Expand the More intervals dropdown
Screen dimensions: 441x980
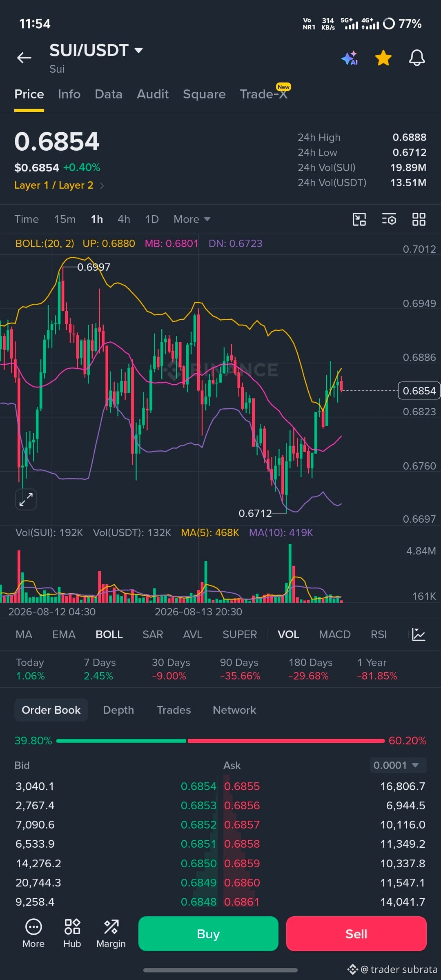192,219
